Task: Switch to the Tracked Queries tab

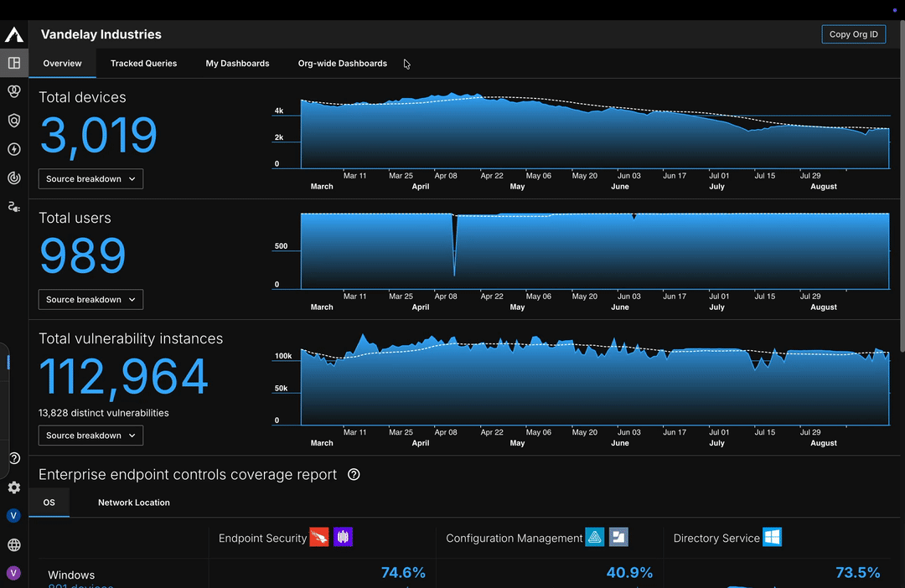Action: (x=144, y=64)
